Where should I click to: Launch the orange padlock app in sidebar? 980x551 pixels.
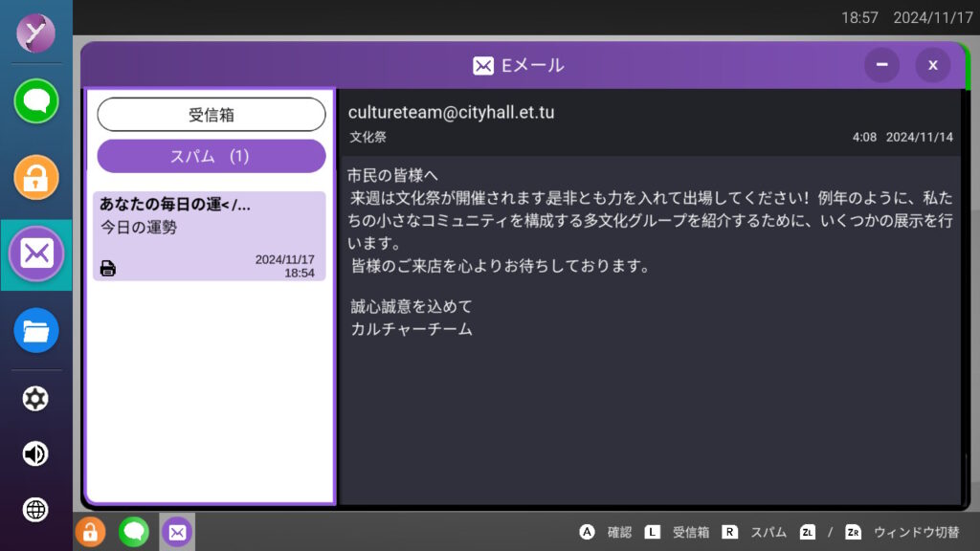[35, 177]
